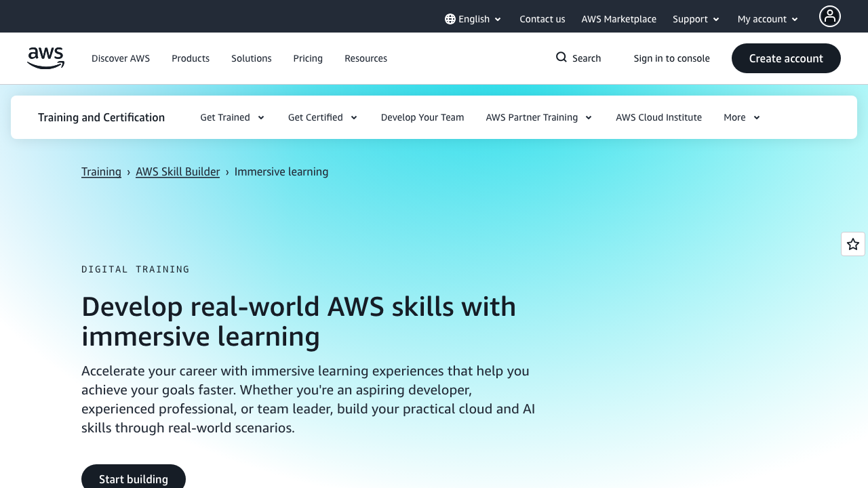Click the star feedback icon at right edge
The image size is (868, 488).
click(853, 244)
